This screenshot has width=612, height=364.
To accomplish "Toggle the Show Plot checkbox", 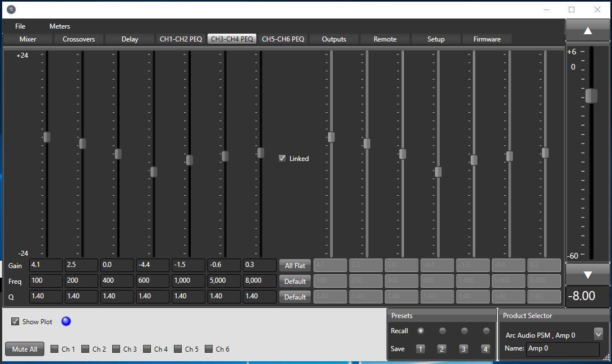I will [15, 321].
